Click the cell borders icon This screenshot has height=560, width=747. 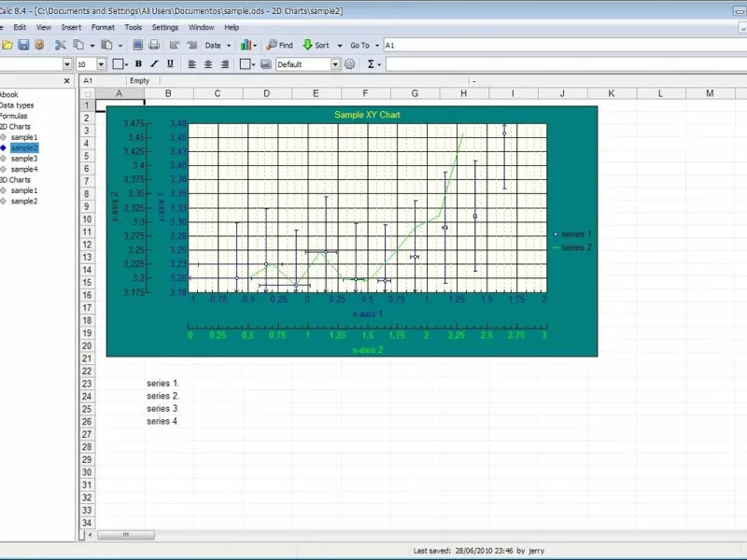tap(118, 63)
